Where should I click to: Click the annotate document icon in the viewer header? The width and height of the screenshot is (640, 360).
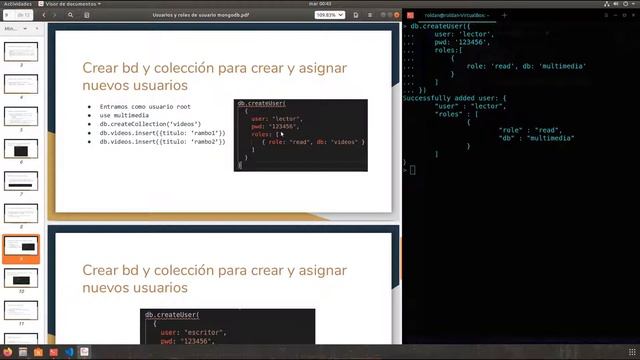356,15
